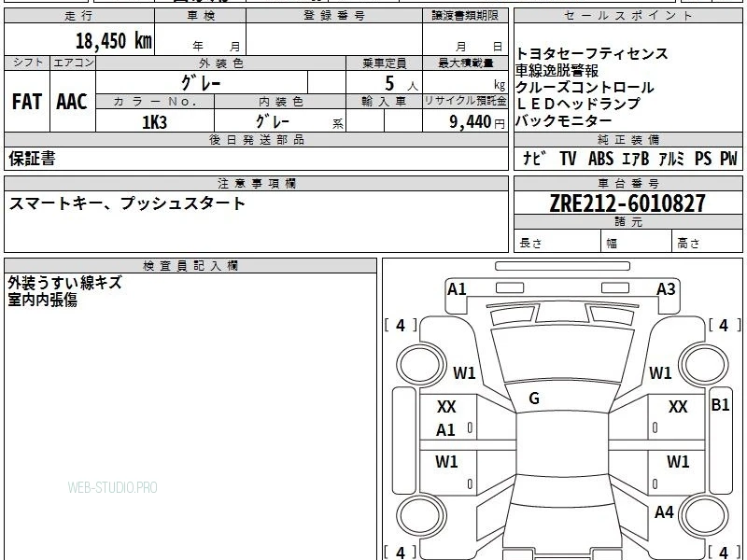The image size is (747, 560).
Task: Click the 譲渡書類期限 header
Action: (x=465, y=16)
